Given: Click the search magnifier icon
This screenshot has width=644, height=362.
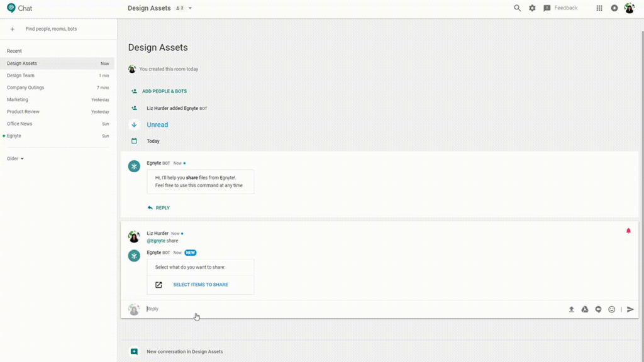Looking at the screenshot, I should point(517,8).
